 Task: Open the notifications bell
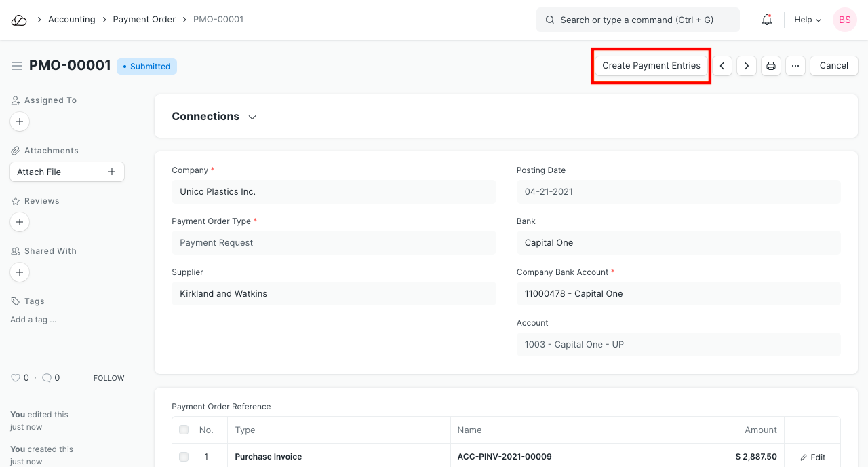(x=767, y=20)
